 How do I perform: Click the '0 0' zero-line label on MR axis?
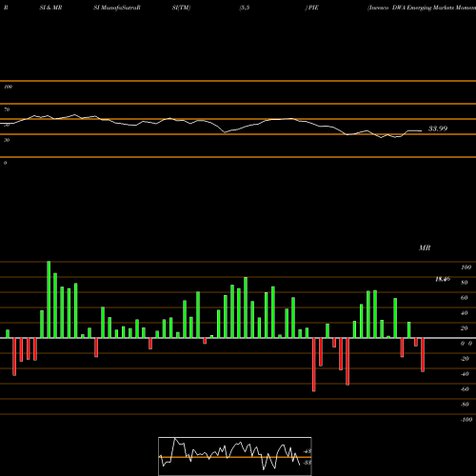click(x=466, y=344)
